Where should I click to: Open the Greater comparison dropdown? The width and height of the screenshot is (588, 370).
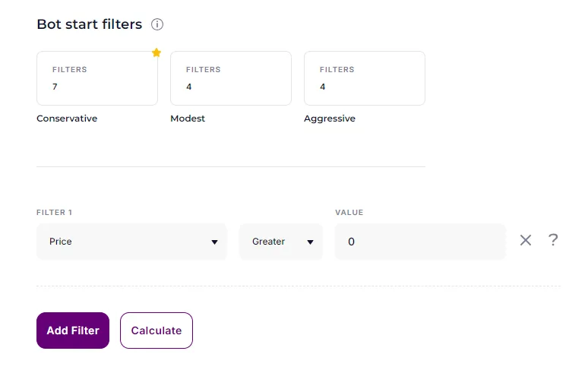coord(281,242)
